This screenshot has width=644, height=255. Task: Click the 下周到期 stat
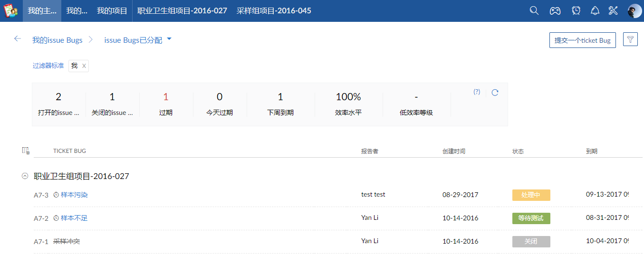280,104
